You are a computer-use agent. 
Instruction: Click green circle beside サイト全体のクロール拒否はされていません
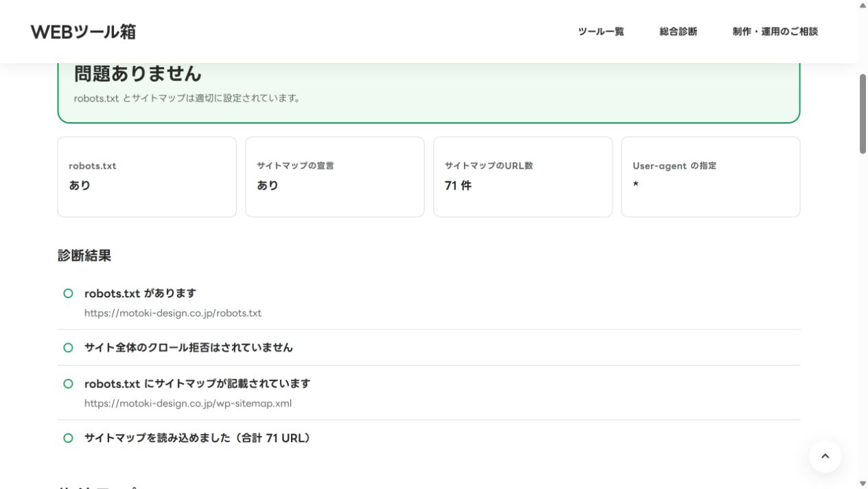(x=68, y=348)
